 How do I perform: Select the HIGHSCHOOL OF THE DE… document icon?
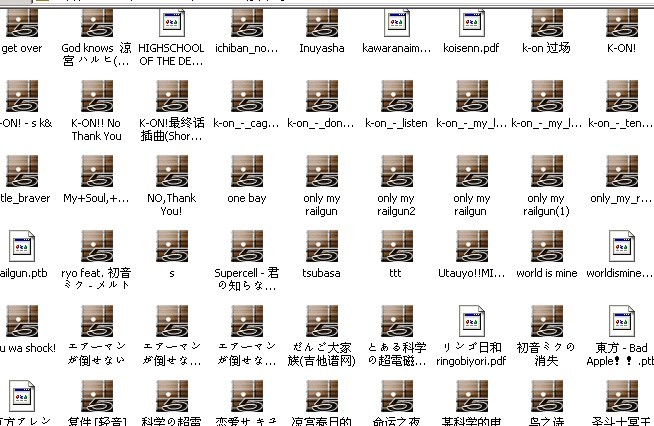click(x=172, y=23)
